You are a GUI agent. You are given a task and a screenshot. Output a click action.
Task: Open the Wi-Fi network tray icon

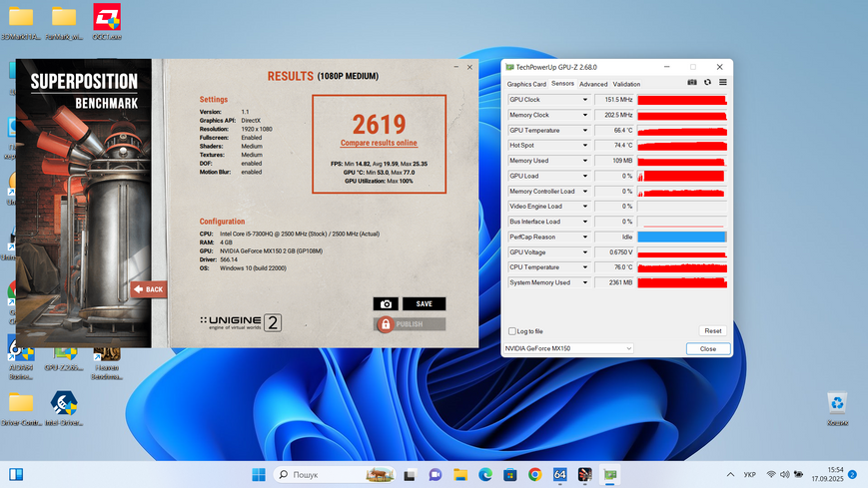coord(770,475)
